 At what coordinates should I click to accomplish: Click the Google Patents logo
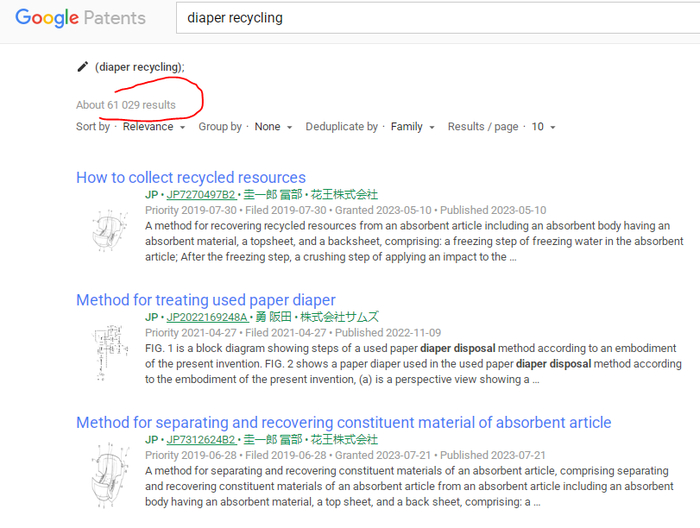tap(80, 18)
